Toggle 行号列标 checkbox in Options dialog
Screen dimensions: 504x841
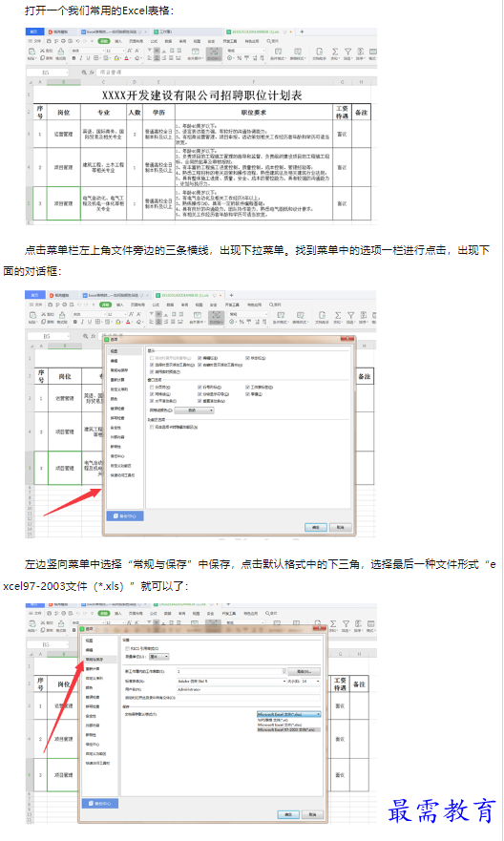pos(199,388)
